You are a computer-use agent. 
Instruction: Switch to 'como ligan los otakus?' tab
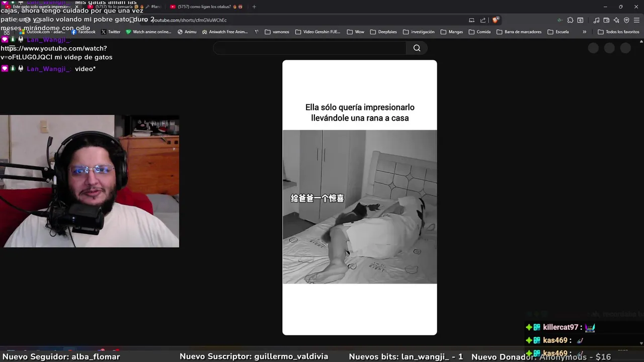coord(206,7)
